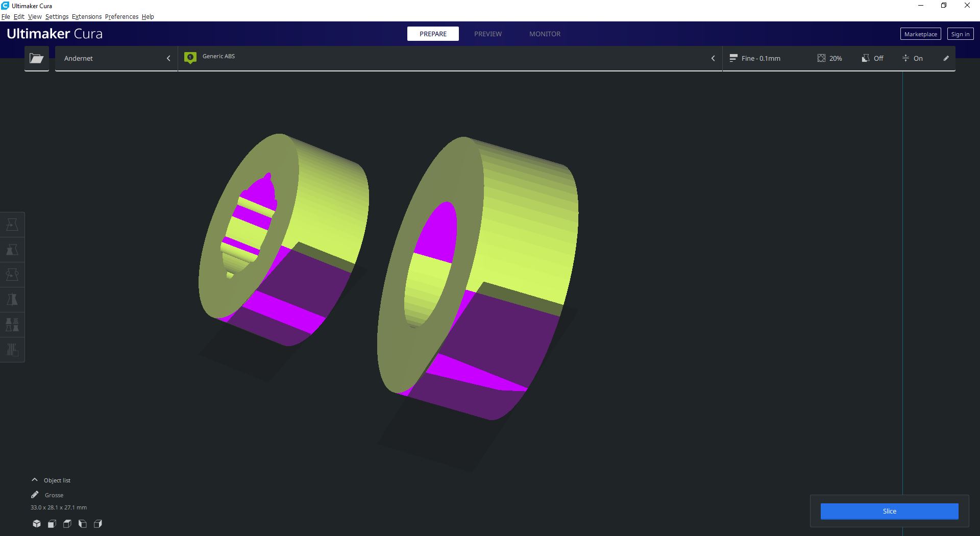
Task: Switch to the MONITOR stage
Action: (545, 34)
